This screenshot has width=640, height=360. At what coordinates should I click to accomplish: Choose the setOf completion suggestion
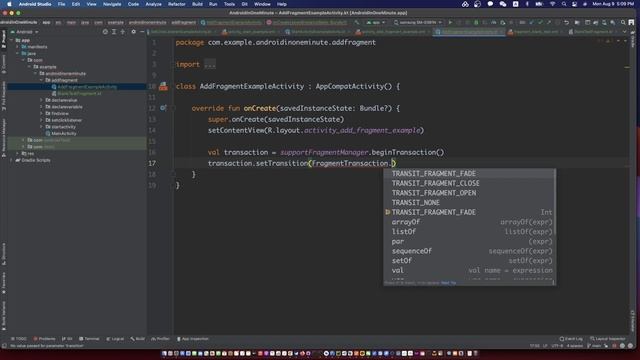(x=469, y=260)
